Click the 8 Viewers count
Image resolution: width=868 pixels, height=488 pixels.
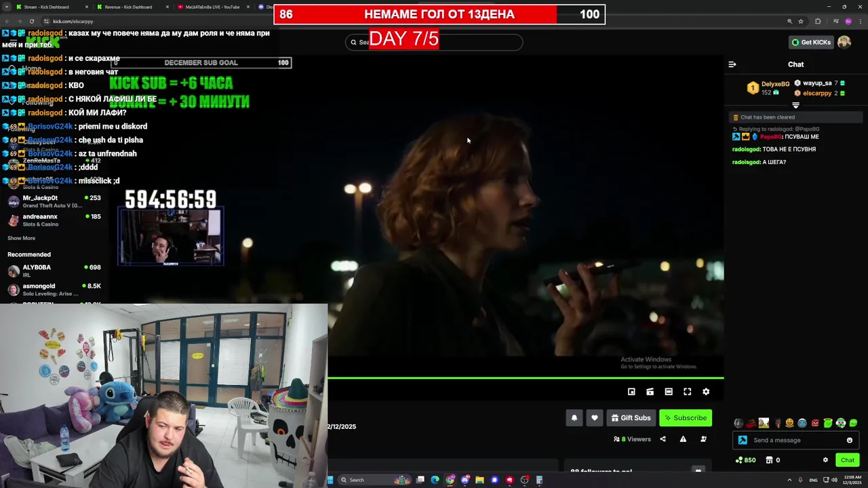click(x=632, y=439)
